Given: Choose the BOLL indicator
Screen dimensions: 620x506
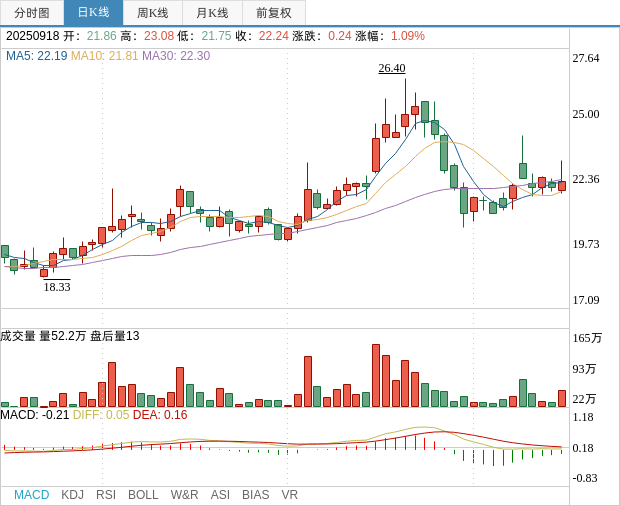Looking at the screenshot, I should click(143, 495).
